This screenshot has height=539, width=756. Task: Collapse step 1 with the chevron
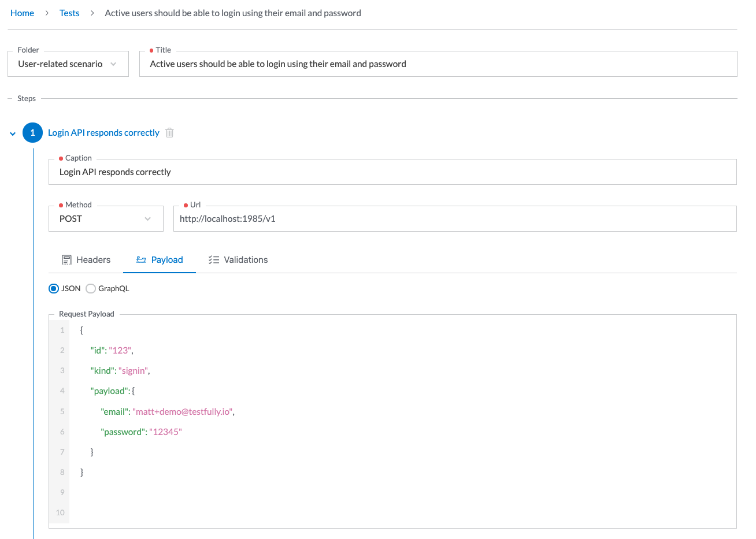tap(13, 133)
